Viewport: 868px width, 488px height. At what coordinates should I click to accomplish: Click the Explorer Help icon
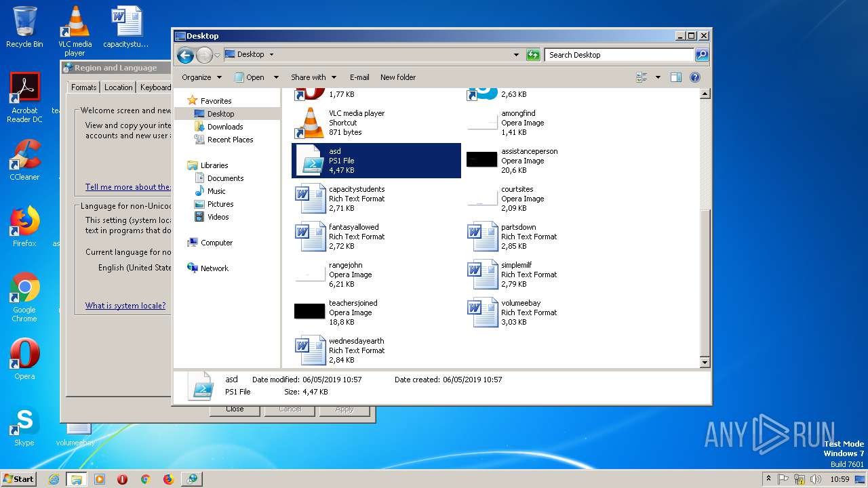(x=695, y=77)
